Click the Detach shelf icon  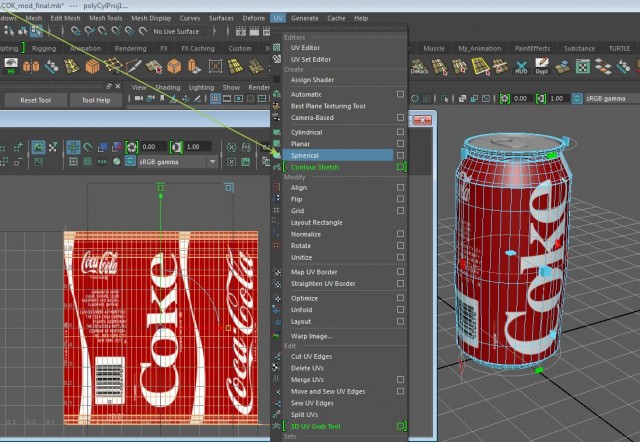pos(418,67)
